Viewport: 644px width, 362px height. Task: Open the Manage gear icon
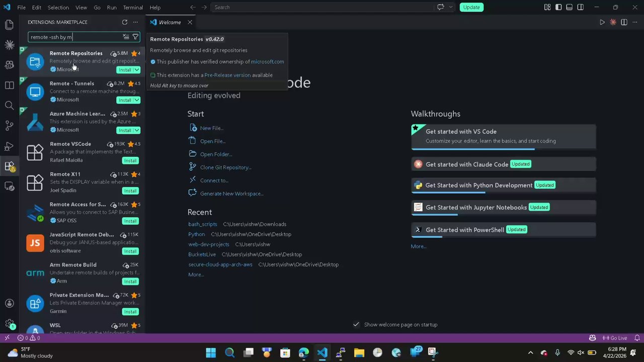(x=9, y=324)
